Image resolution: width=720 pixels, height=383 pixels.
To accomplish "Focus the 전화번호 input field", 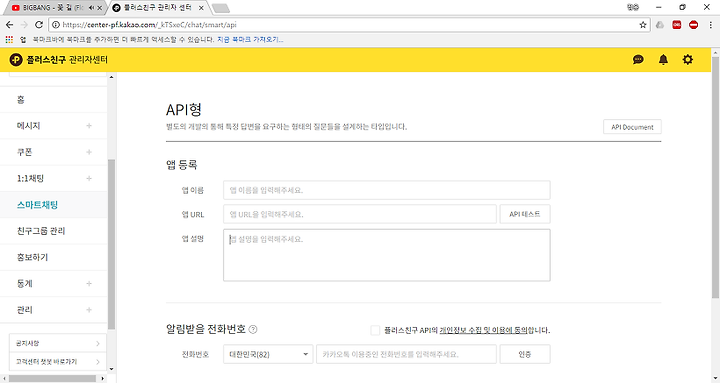I will tap(406, 354).
